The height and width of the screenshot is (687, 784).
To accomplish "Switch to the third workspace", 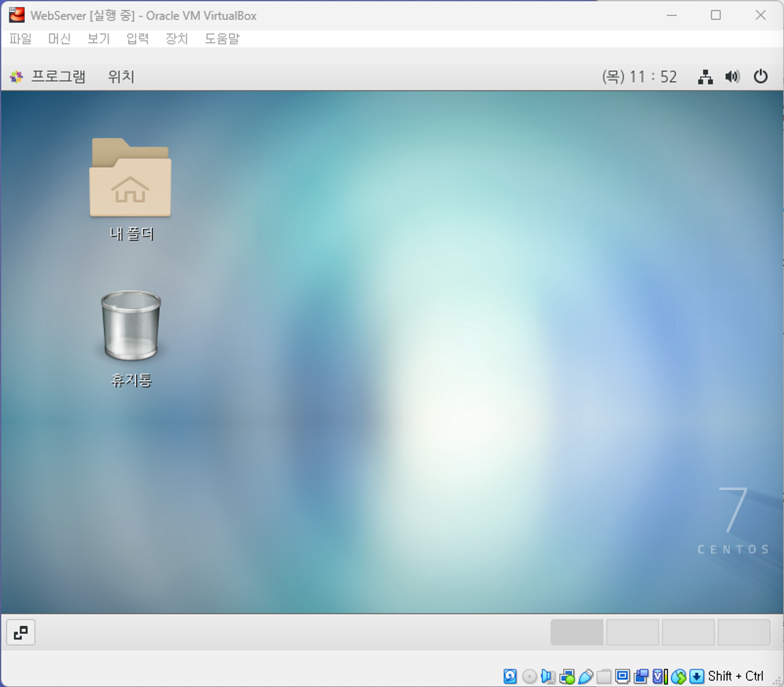I will [688, 632].
